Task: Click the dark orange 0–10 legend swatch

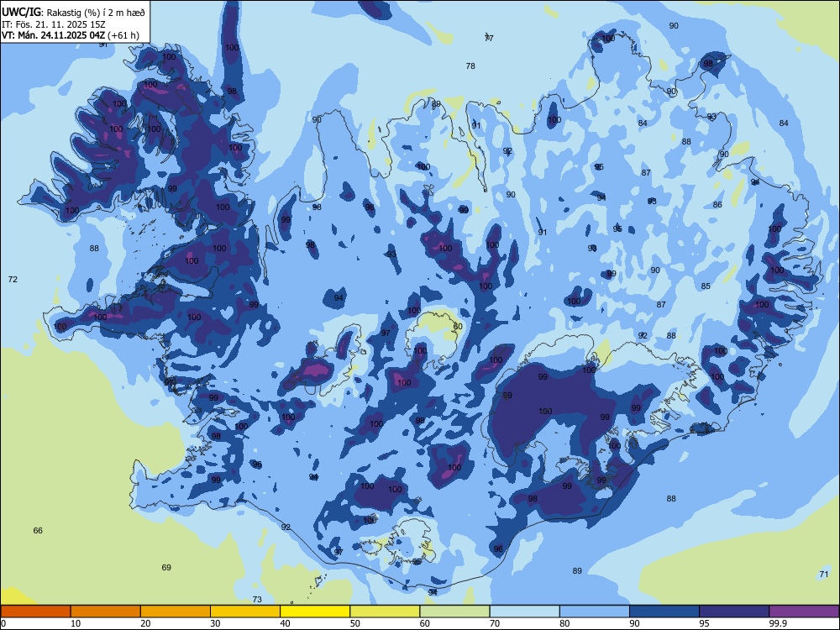Action: tap(35, 612)
